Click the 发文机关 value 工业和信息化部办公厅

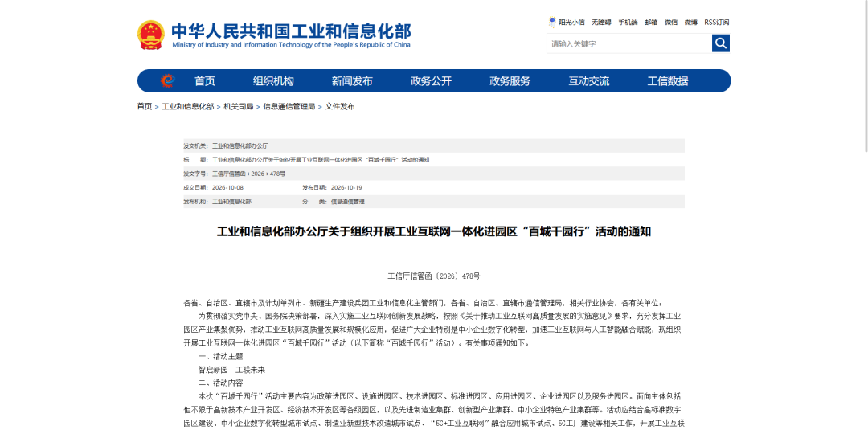point(240,146)
